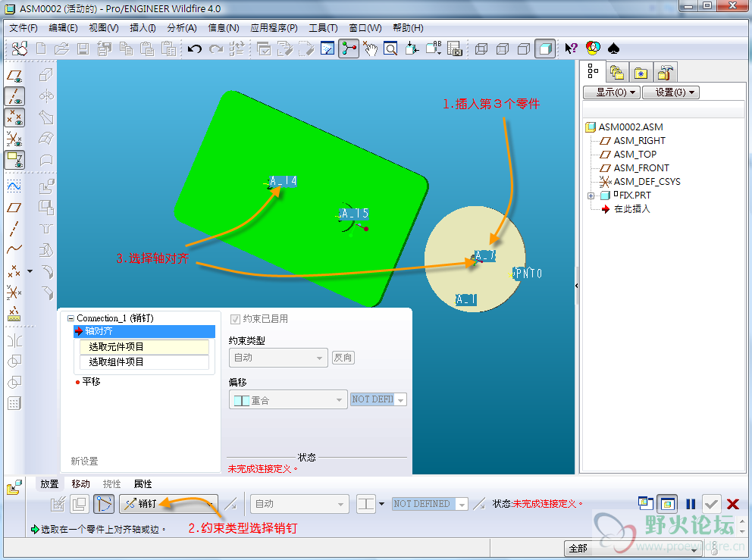Toggle datum point display icon

click(14, 117)
